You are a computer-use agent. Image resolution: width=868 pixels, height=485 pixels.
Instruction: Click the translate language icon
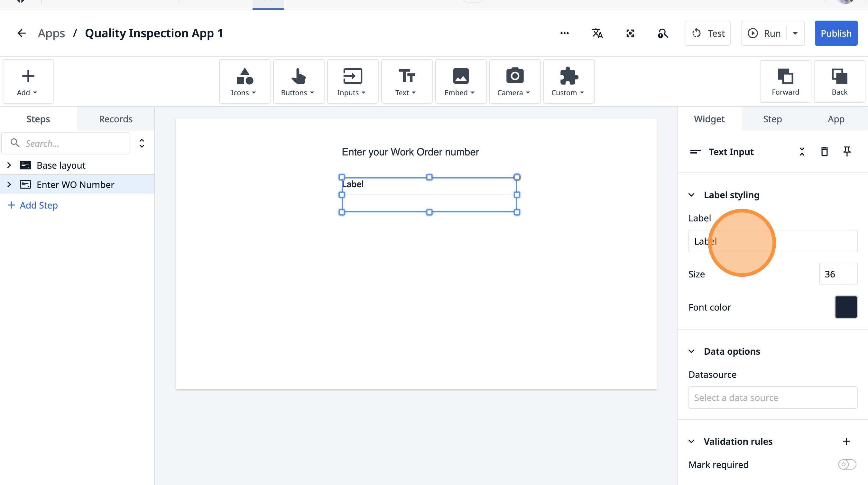coord(597,33)
